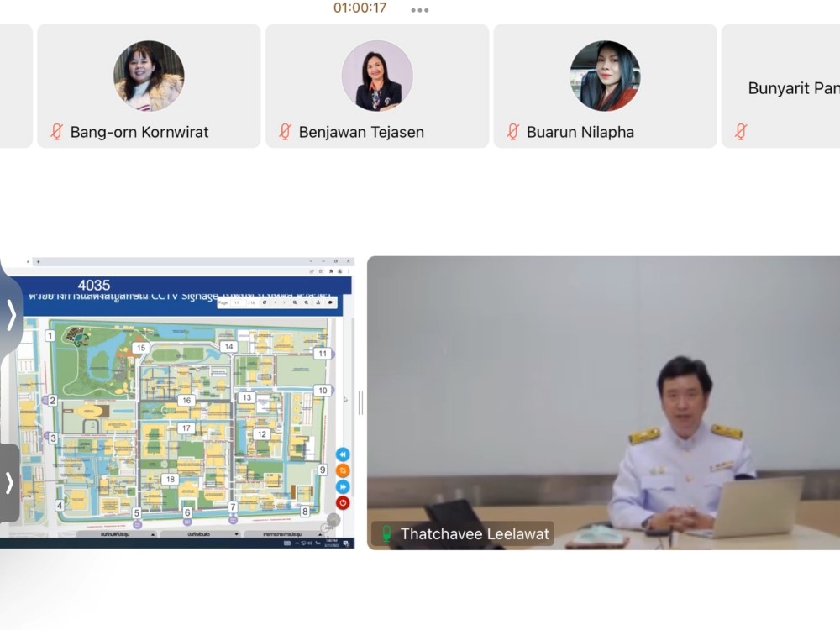The image size is (840, 630).
Task: Toggle the muted microphone for Bang-orn Kornwirat
Action: [x=57, y=132]
